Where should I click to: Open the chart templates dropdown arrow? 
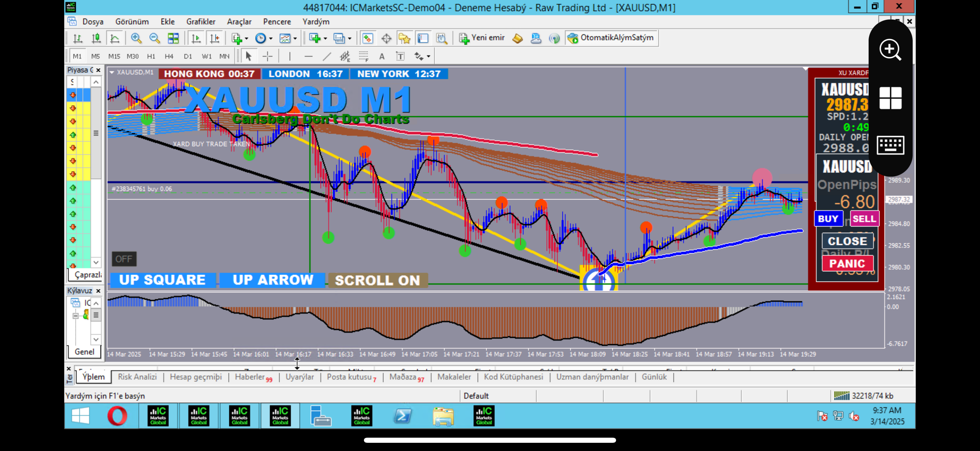point(295,38)
